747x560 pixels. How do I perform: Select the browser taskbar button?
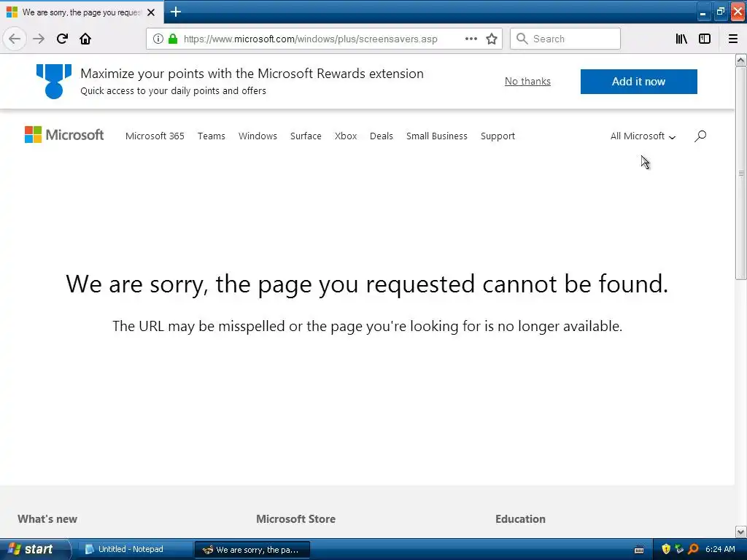click(x=252, y=550)
